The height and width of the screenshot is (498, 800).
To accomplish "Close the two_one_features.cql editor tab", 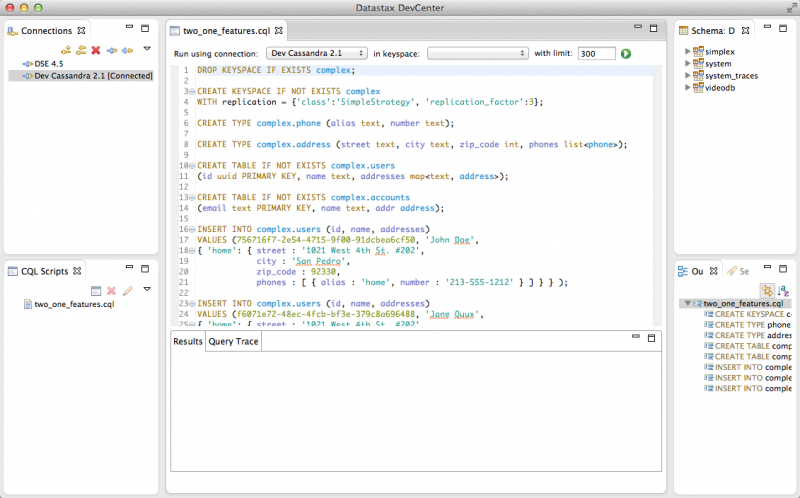I will [279, 31].
